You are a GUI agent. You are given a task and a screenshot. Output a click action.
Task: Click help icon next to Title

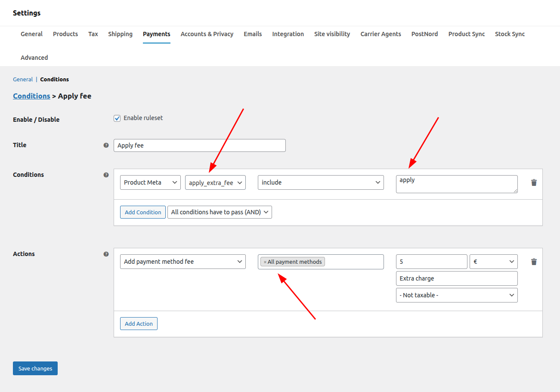(x=106, y=145)
